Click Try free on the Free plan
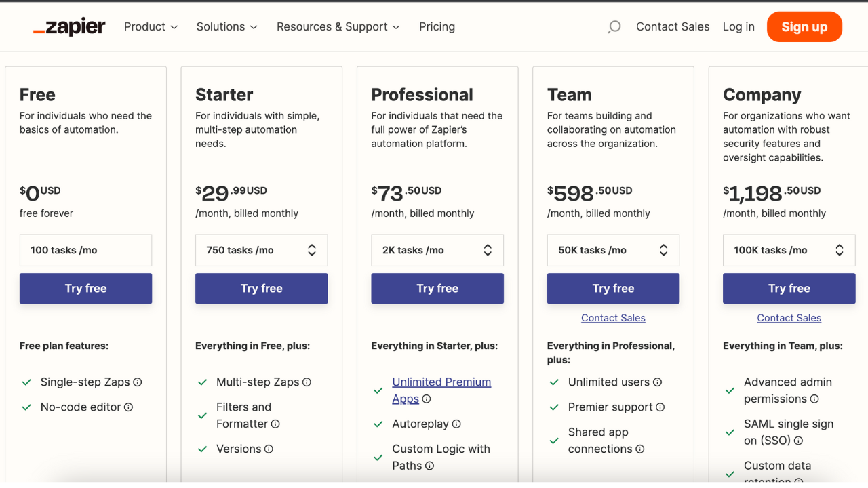The width and height of the screenshot is (868, 488). pos(85,289)
